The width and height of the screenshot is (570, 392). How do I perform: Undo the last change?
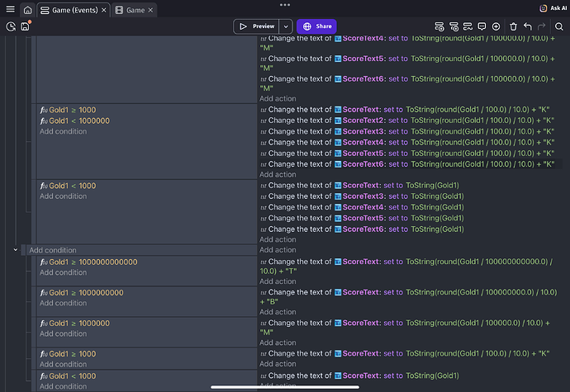point(528,26)
